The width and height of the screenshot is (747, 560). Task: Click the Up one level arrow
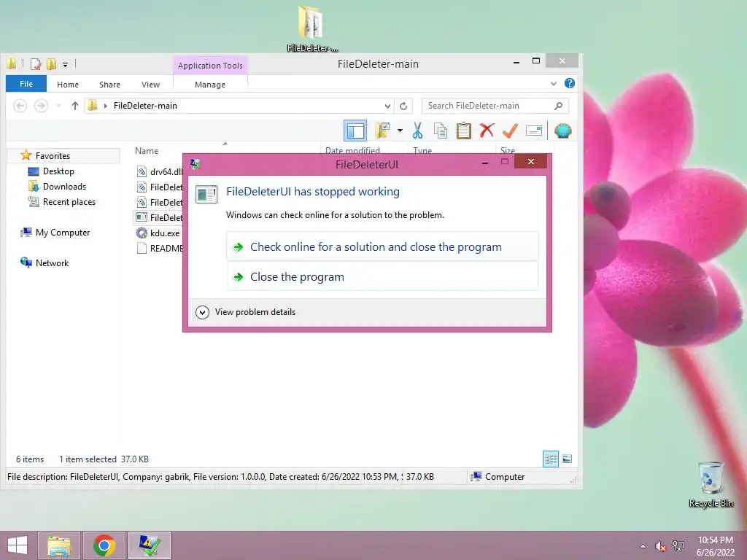click(x=75, y=106)
